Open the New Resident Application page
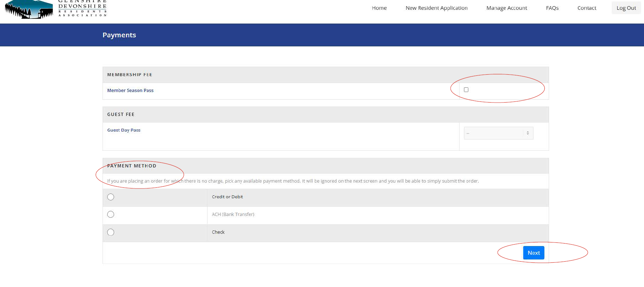The width and height of the screenshot is (644, 287). (436, 8)
